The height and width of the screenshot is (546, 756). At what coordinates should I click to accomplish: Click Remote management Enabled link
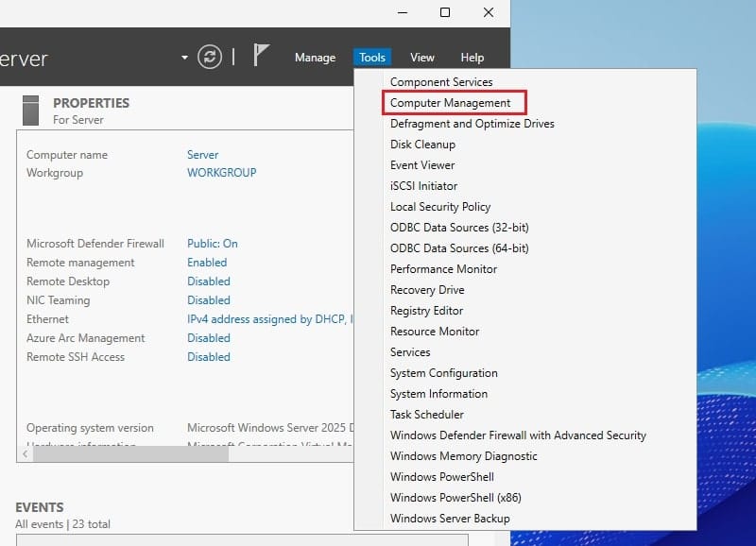[x=207, y=263]
